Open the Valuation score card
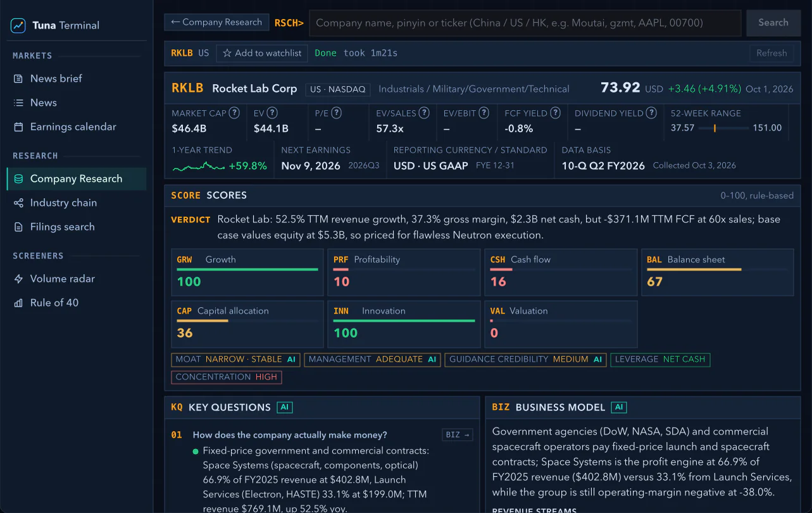Image resolution: width=812 pixels, height=513 pixels. click(x=561, y=324)
